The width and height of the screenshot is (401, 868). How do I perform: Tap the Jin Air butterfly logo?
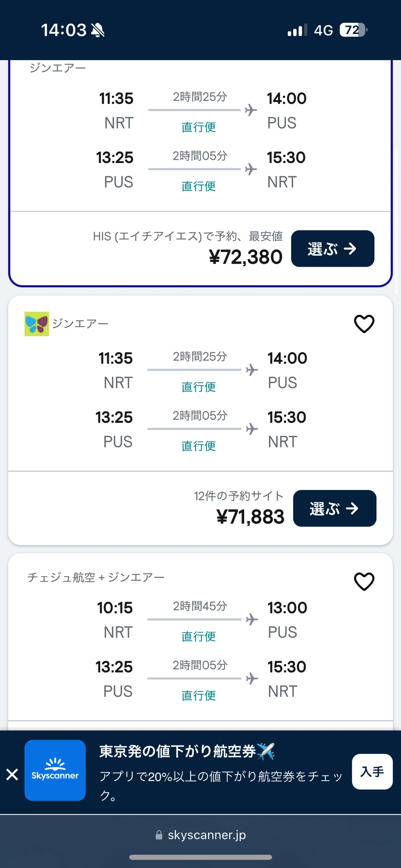(36, 324)
